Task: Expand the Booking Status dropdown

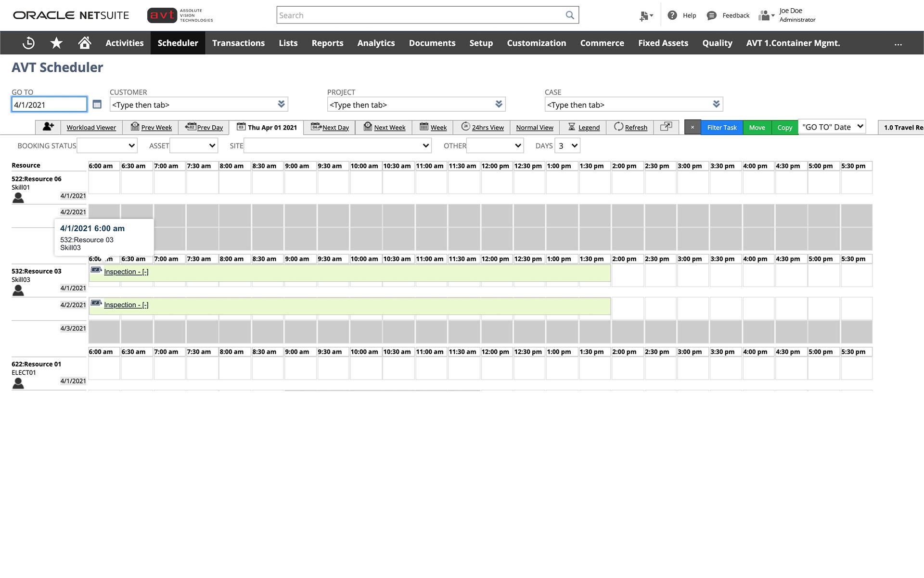Action: pyautogui.click(x=107, y=145)
